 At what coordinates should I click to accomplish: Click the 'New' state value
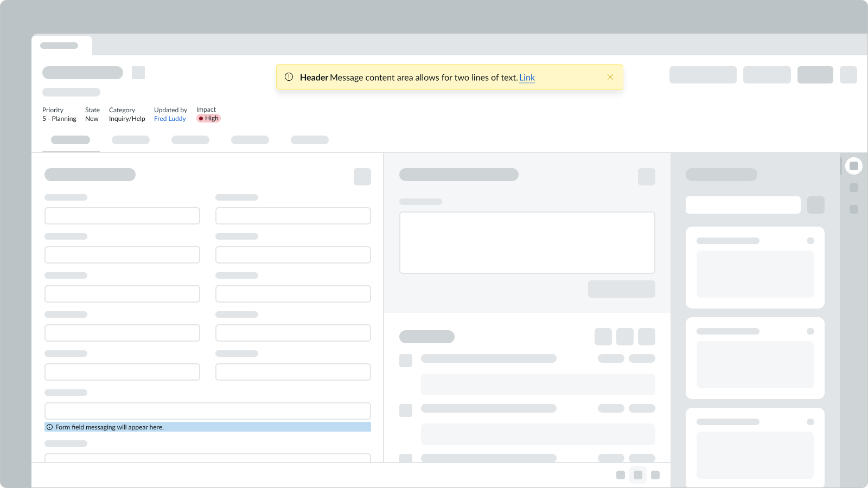[x=92, y=119]
